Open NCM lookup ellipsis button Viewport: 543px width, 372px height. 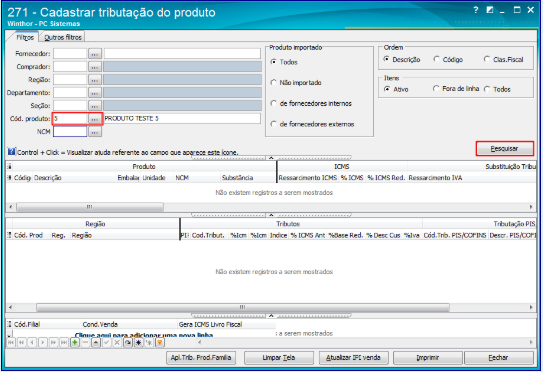click(95, 132)
